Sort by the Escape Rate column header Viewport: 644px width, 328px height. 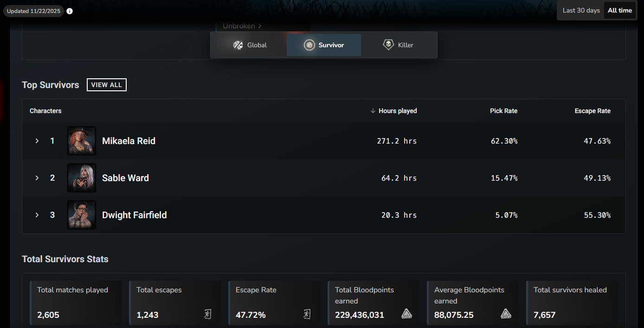pyautogui.click(x=592, y=111)
